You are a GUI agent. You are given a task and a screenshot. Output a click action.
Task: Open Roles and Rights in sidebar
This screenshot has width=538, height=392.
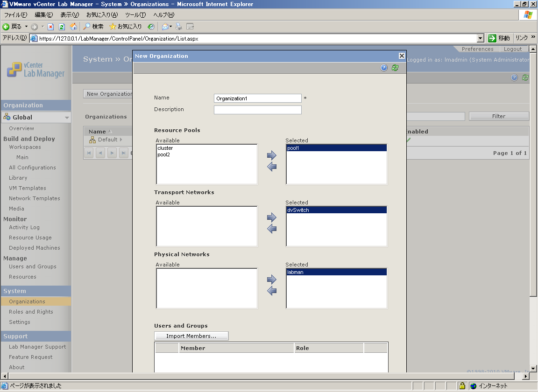pyautogui.click(x=31, y=312)
